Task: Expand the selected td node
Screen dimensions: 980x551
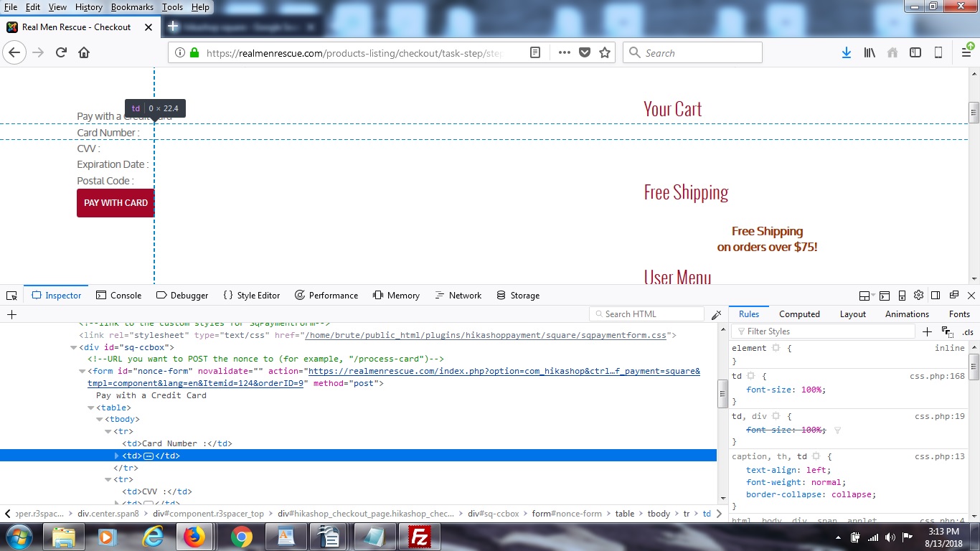Action: 118,456
